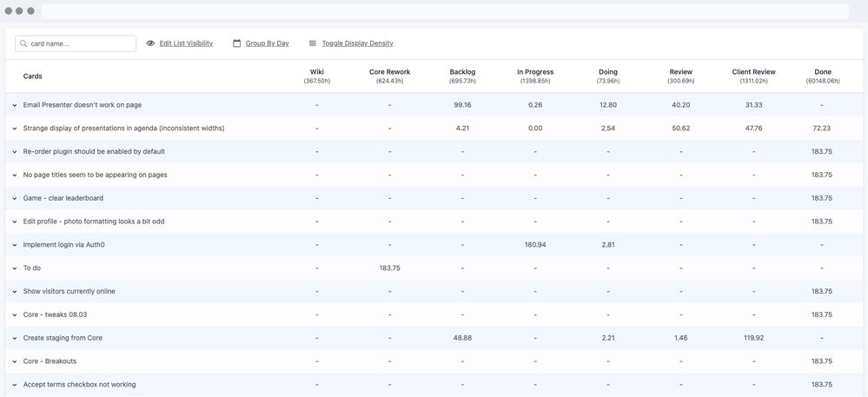Viewport: 868px width, 397px height.
Task: Select Core - Breakouts card name
Action: pyautogui.click(x=50, y=361)
